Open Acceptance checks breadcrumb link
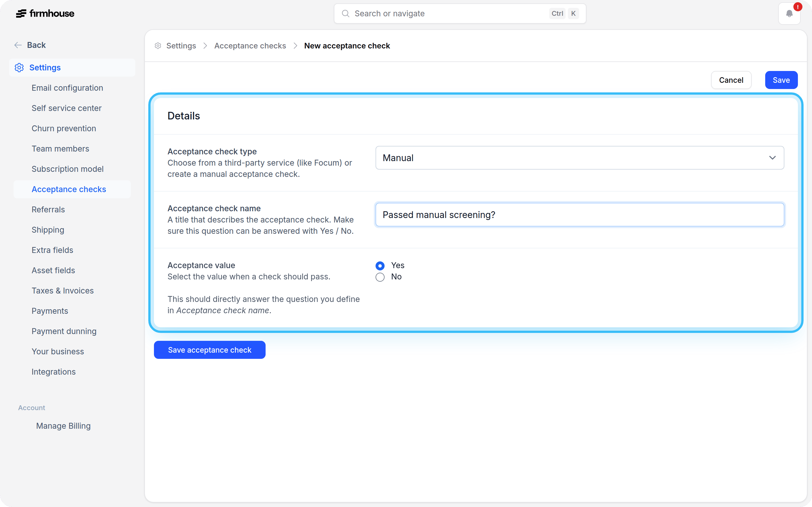Image resolution: width=812 pixels, height=507 pixels. (x=250, y=46)
